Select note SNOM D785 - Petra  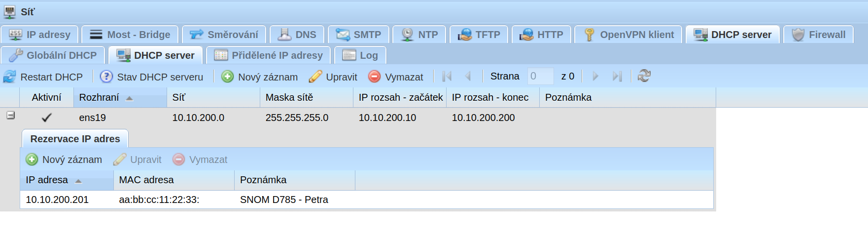click(x=284, y=200)
